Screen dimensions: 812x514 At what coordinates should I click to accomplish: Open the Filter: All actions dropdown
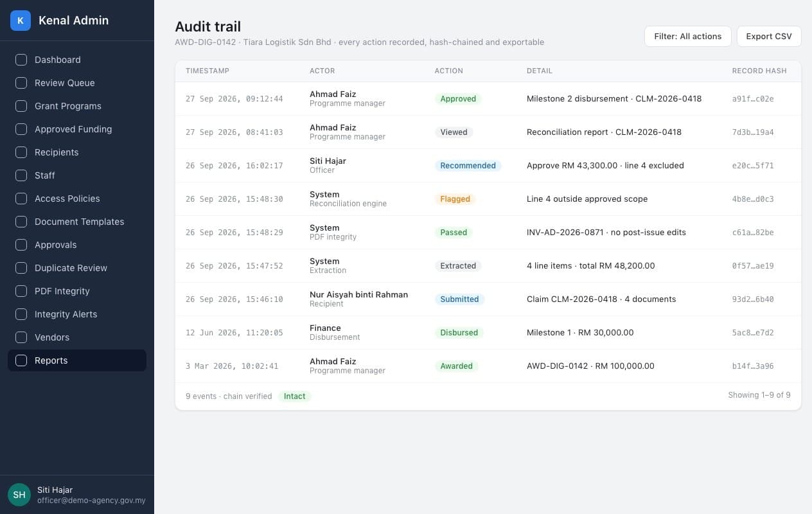click(688, 37)
